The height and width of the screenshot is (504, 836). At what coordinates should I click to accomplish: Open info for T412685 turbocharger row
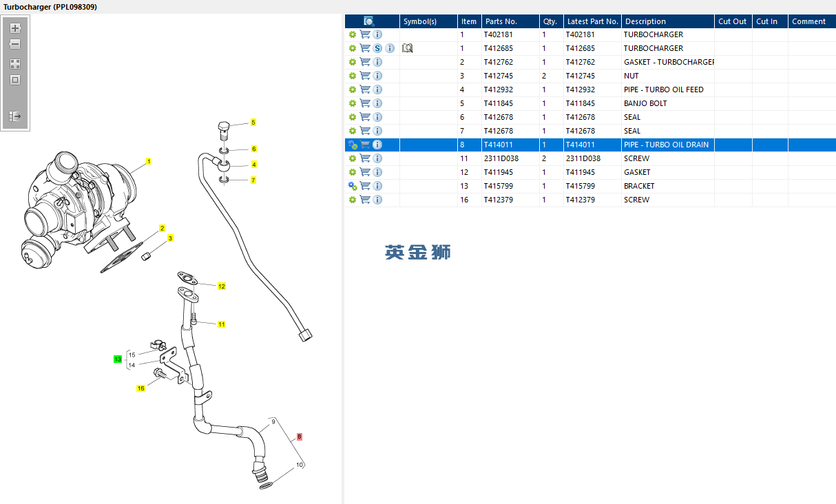tap(390, 48)
